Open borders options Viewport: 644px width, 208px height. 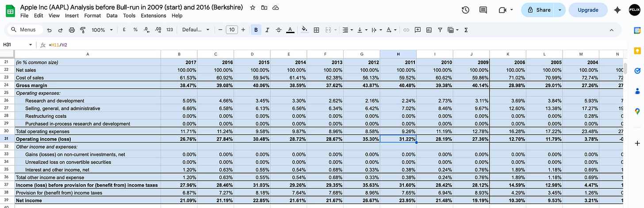(x=316, y=30)
